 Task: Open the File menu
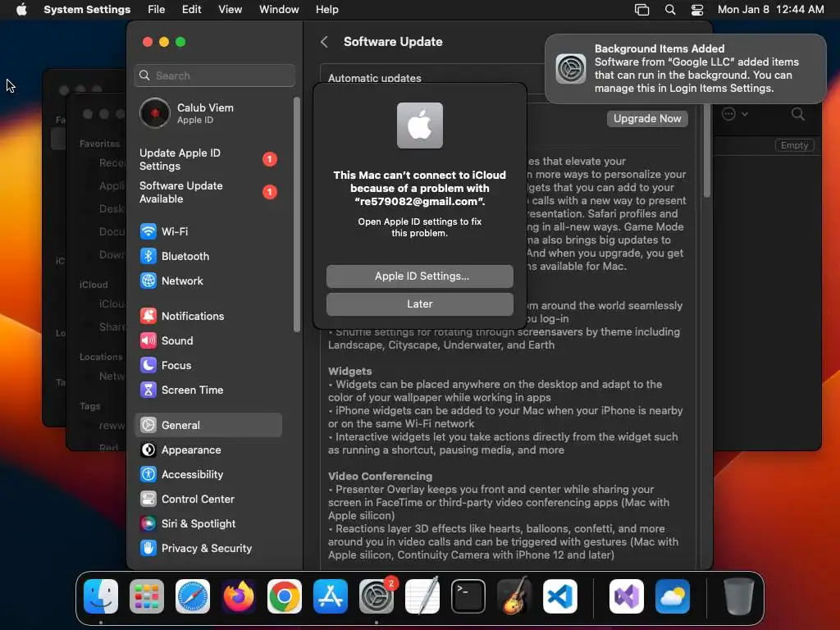click(x=157, y=10)
